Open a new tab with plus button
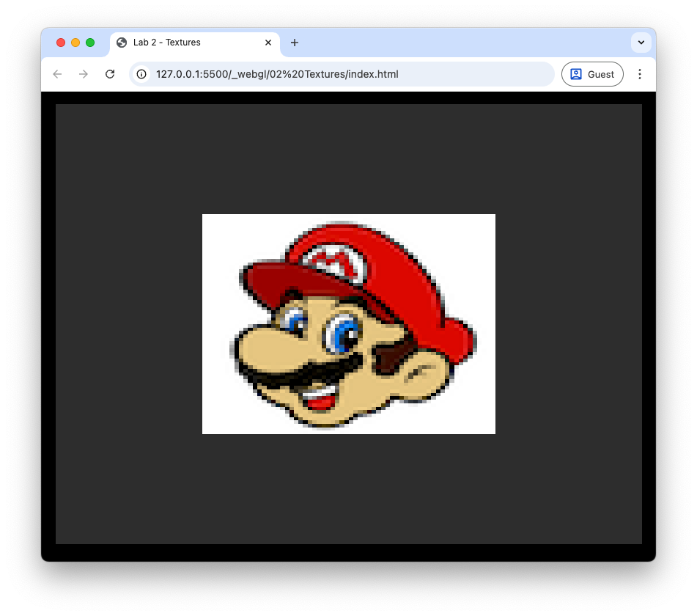The height and width of the screenshot is (616, 697). (x=295, y=43)
